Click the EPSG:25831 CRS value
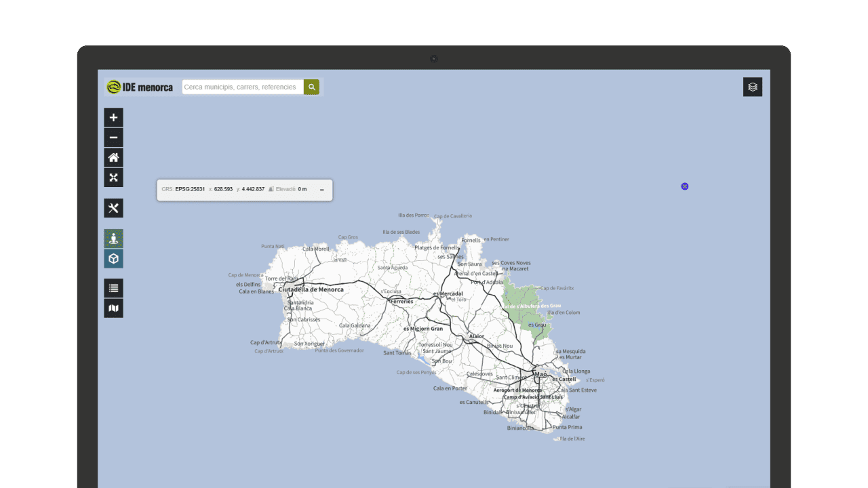This screenshot has height=488, width=868. point(190,190)
